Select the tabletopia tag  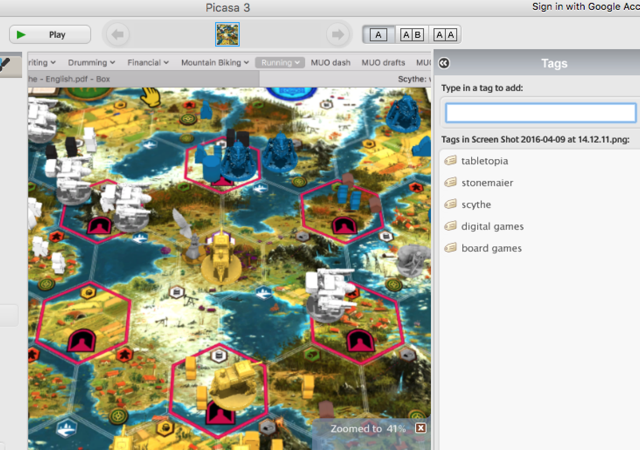pyautogui.click(x=484, y=161)
